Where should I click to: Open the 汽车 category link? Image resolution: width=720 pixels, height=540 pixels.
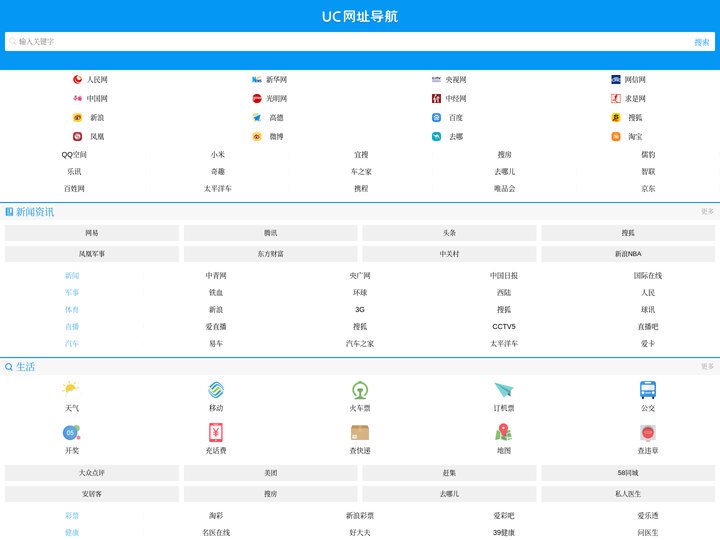[72, 343]
